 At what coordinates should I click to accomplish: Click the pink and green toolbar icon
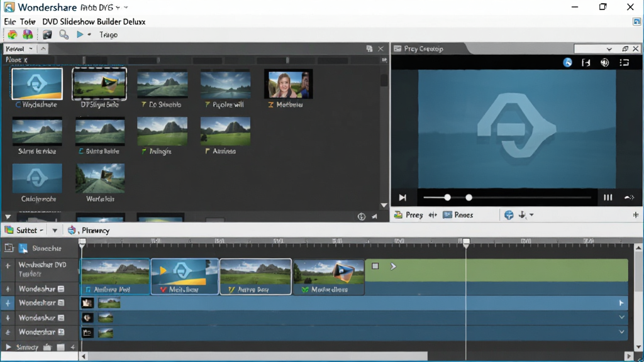(x=28, y=35)
